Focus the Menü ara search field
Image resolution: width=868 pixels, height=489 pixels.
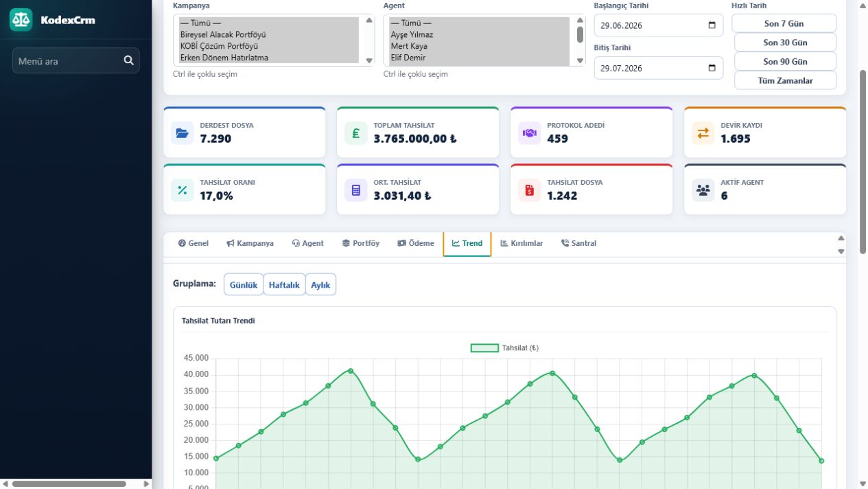(67, 60)
